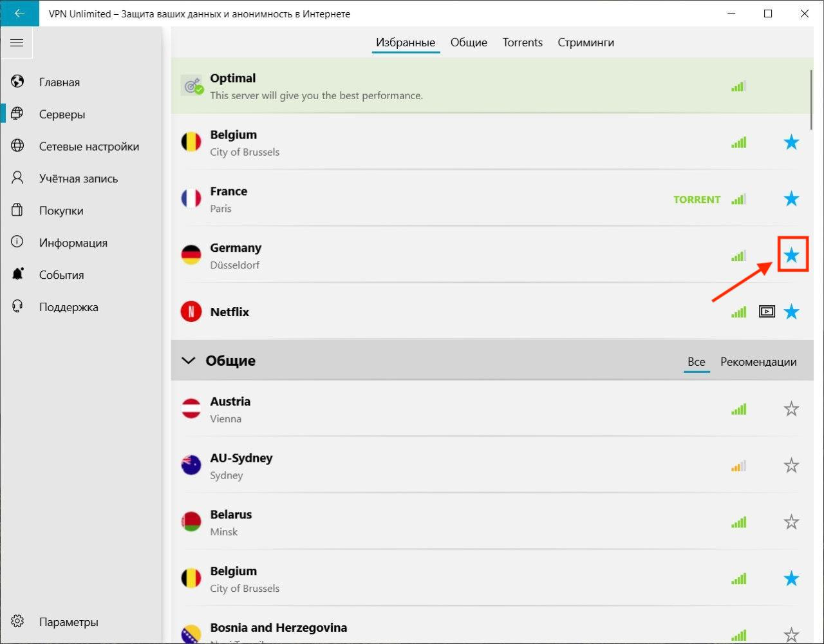Switch to the Torrents tab
Screen dimensions: 824x644
click(x=522, y=43)
